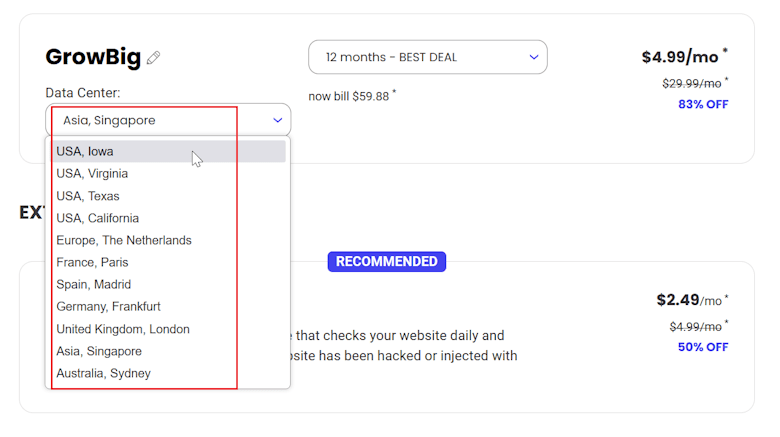Select Germany, Frankfurt data center

[168, 307]
